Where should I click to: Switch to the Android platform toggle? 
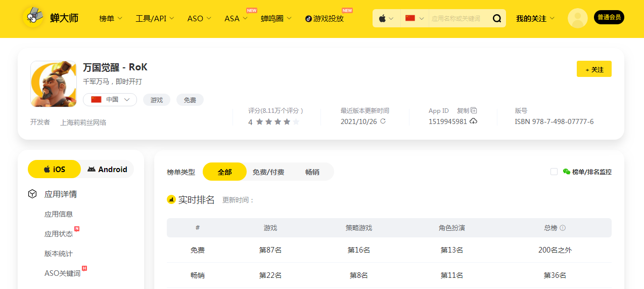pyautogui.click(x=107, y=169)
